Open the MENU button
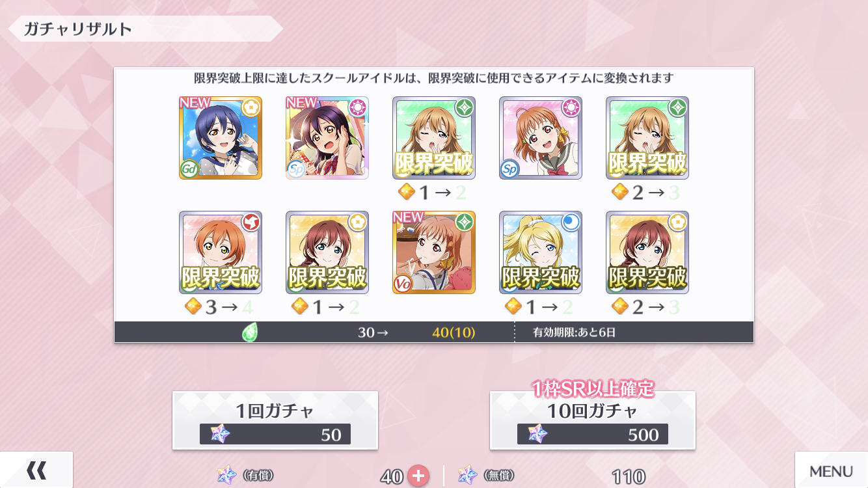The image size is (868, 488). pyautogui.click(x=832, y=470)
